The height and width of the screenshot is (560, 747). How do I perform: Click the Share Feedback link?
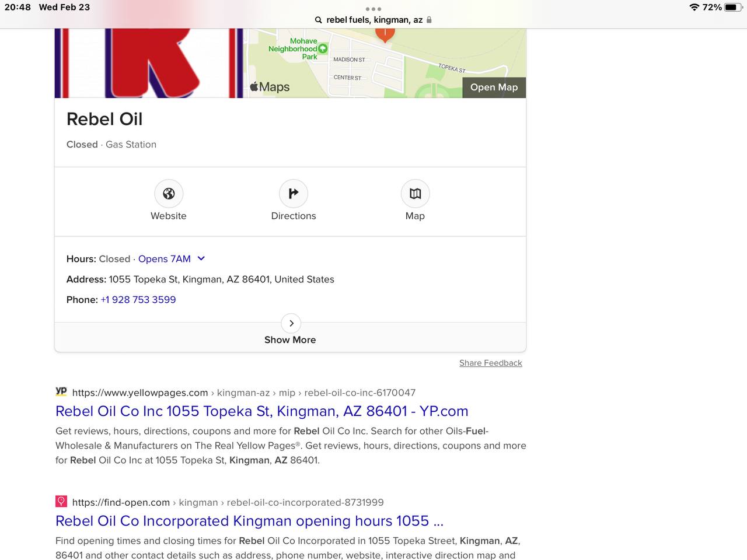(x=491, y=363)
